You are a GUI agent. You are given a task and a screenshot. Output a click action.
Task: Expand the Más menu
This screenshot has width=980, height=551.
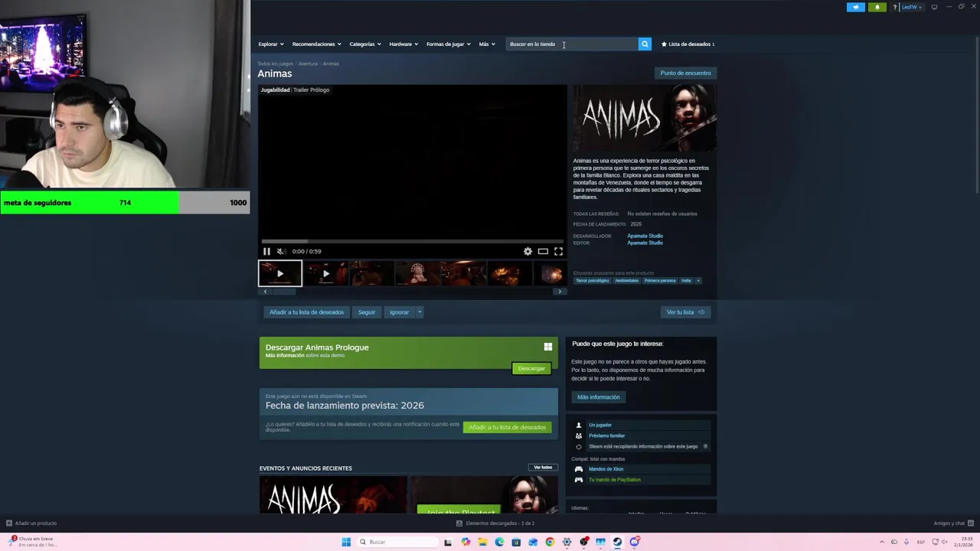click(487, 44)
